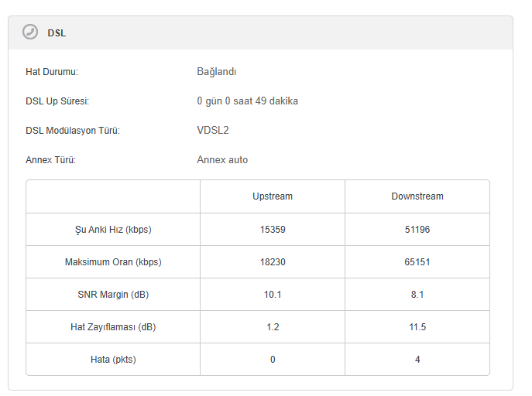Click the Hat Durumu label
This screenshot has width=532, height=396.
tap(52, 72)
